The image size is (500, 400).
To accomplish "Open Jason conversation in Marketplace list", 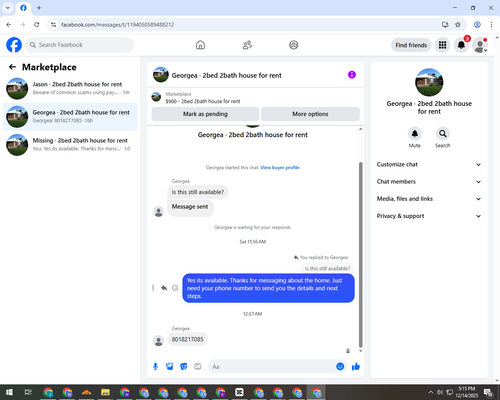I will (x=70, y=88).
